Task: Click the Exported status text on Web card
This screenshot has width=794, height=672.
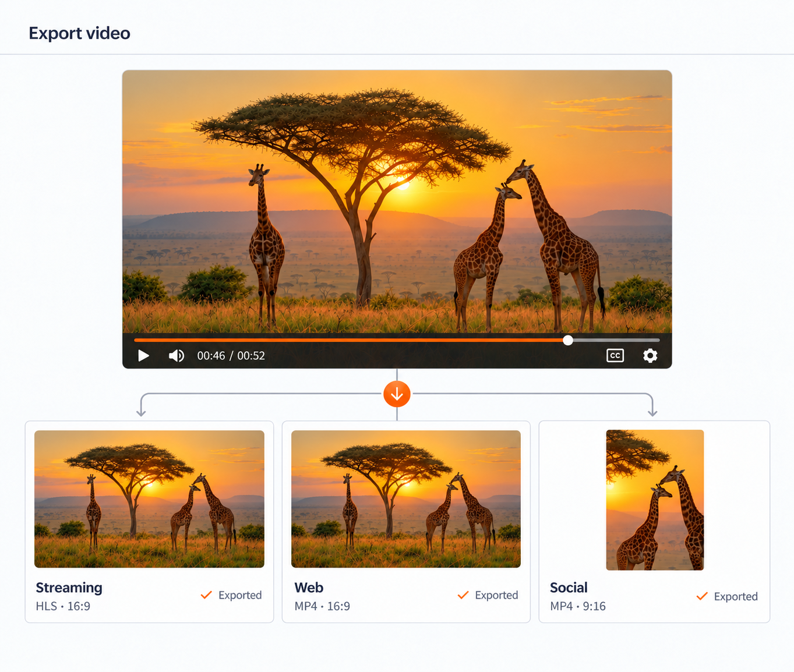Action: click(x=496, y=595)
